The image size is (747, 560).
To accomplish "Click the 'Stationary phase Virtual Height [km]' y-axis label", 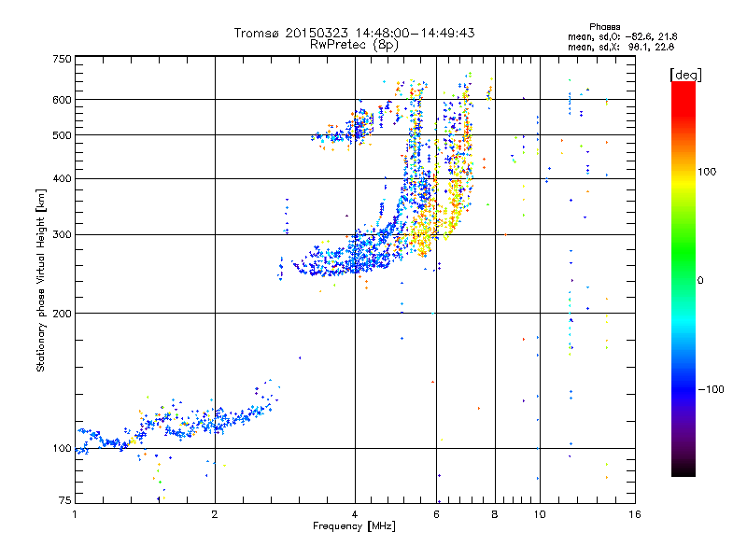I will [x=41, y=280].
